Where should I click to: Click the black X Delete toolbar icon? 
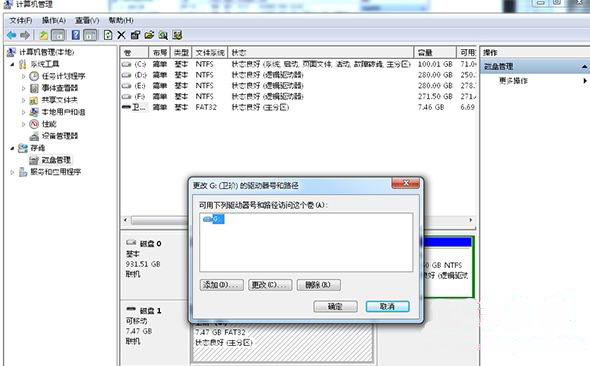coord(121,35)
